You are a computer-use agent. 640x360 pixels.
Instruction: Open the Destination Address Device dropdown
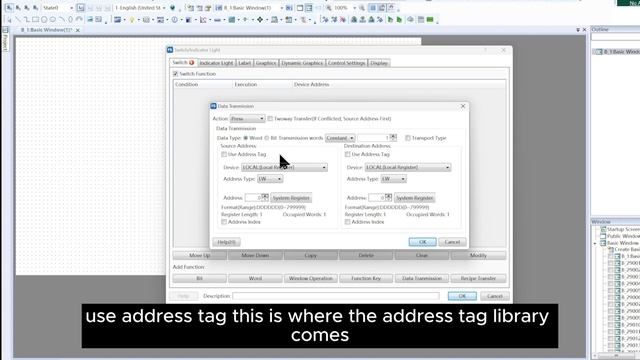click(408, 167)
